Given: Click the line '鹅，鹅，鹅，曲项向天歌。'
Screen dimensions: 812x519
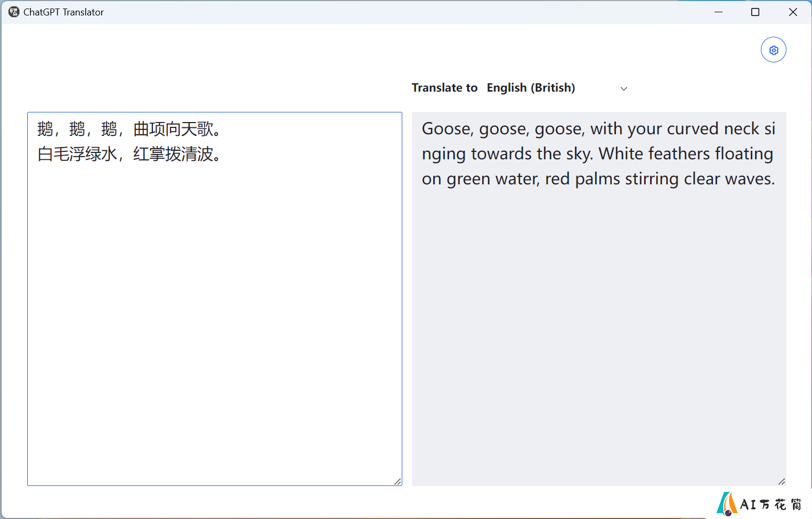Looking at the screenshot, I should point(128,129).
